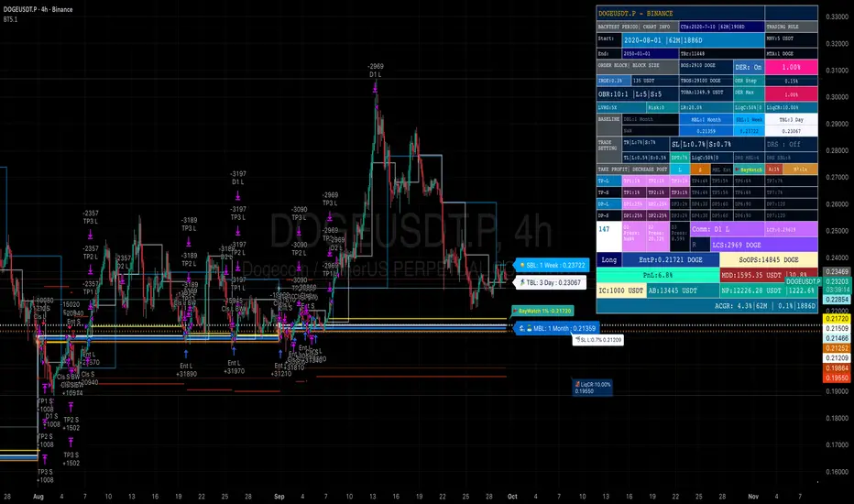
Task: Click DP2:25% in the DP-S row
Action: tap(657, 215)
